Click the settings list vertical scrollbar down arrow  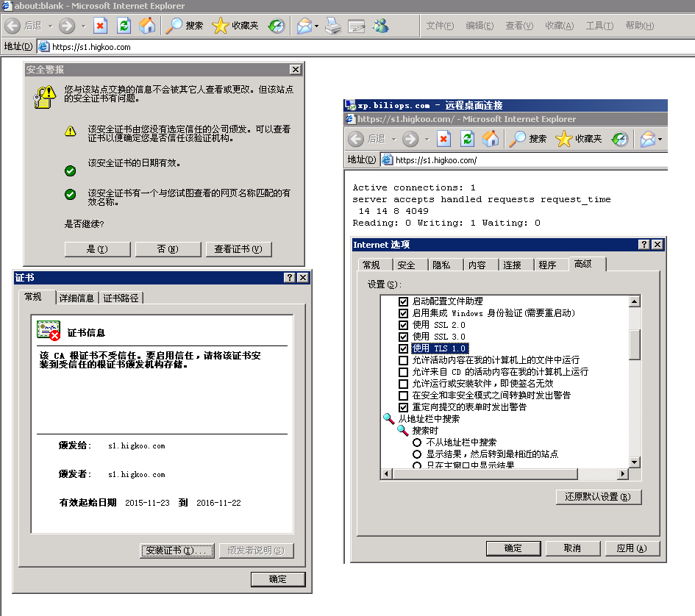click(x=635, y=461)
